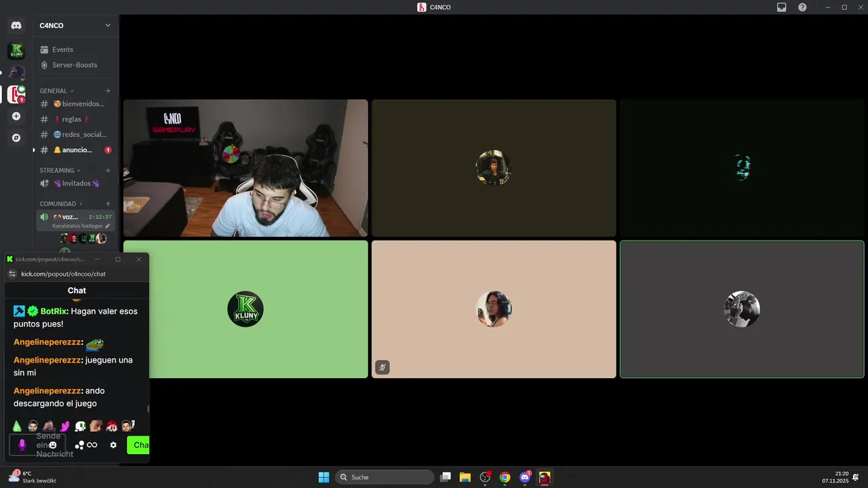868x488 pixels.
Task: Pick the pink crystal emote in quick bar
Action: 64,426
